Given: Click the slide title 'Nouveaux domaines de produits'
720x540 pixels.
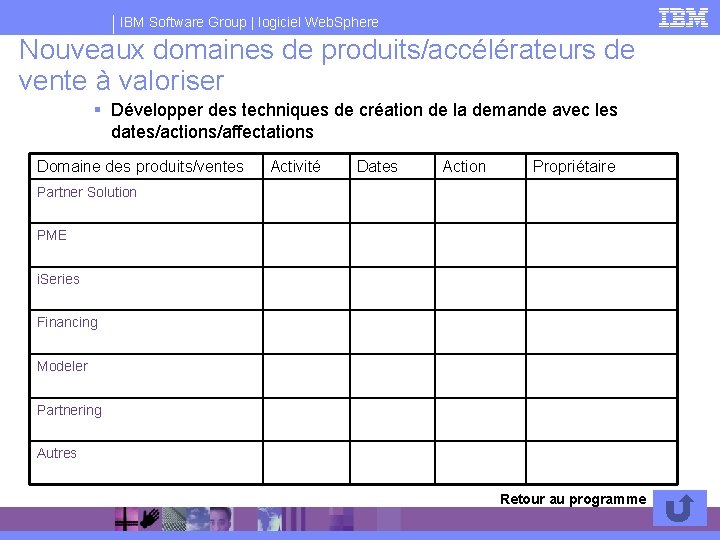Looking at the screenshot, I should [x=326, y=65].
